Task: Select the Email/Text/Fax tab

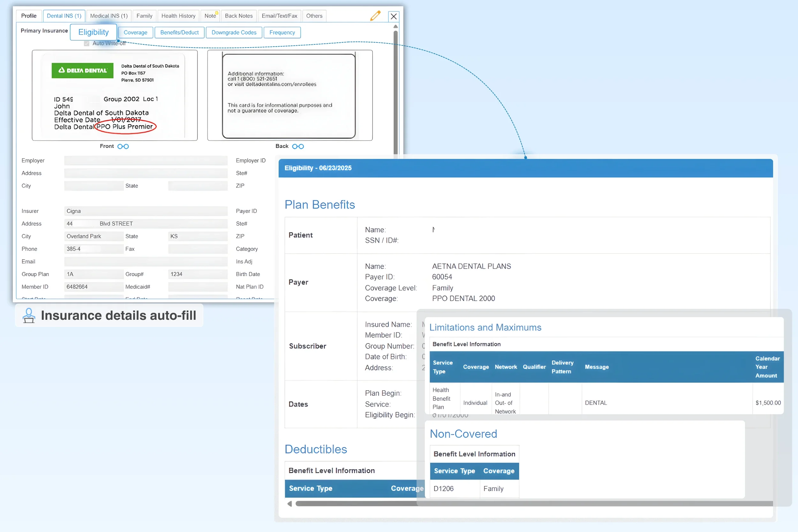Action: click(x=279, y=16)
